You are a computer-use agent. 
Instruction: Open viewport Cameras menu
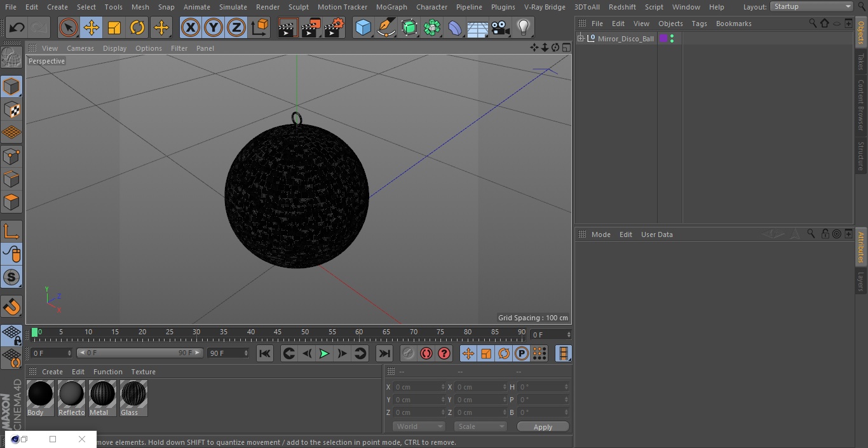(80, 48)
